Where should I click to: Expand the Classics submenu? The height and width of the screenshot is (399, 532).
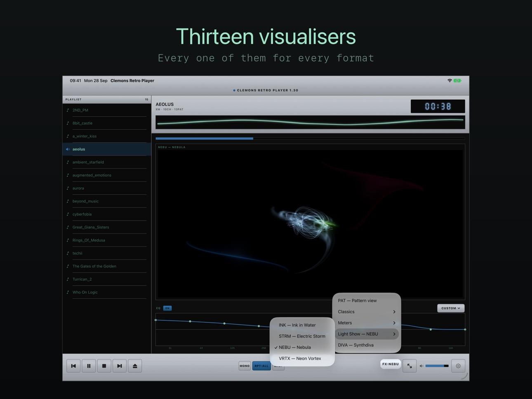(x=367, y=312)
